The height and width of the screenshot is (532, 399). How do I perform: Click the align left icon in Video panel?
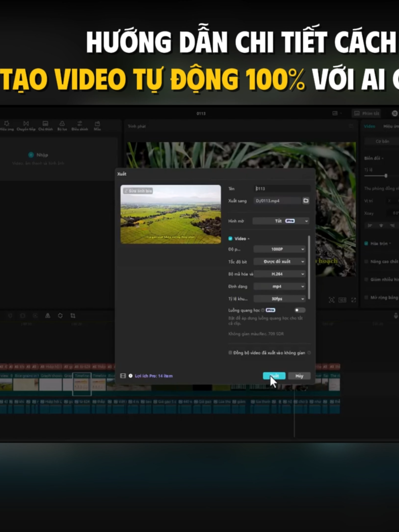(370, 226)
